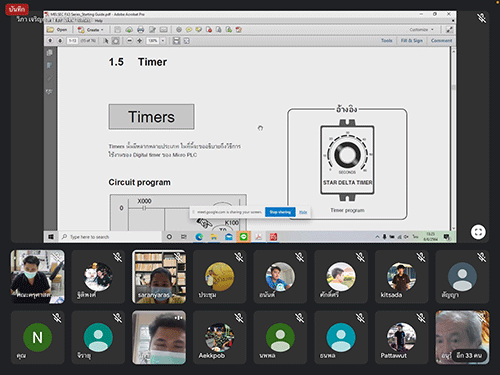Image resolution: width=500 pixels, height=375 pixels.
Task: Click the fit one full page icon
Action: (x=187, y=41)
